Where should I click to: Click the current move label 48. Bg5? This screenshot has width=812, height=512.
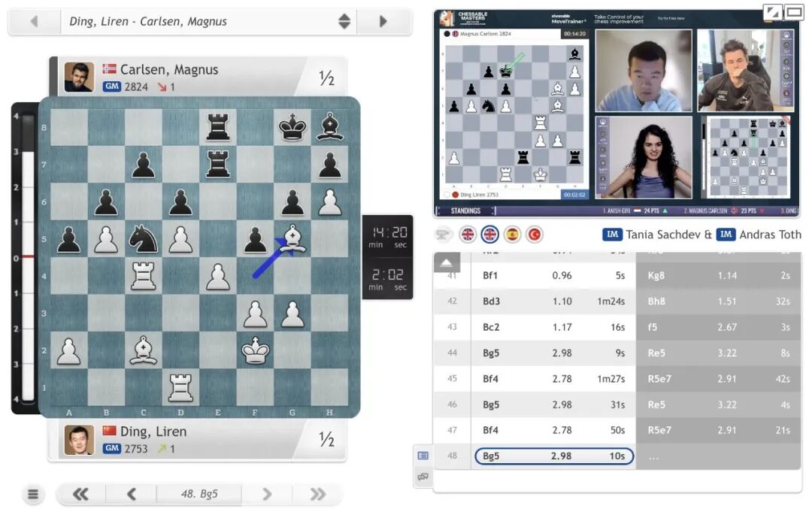coord(199,495)
